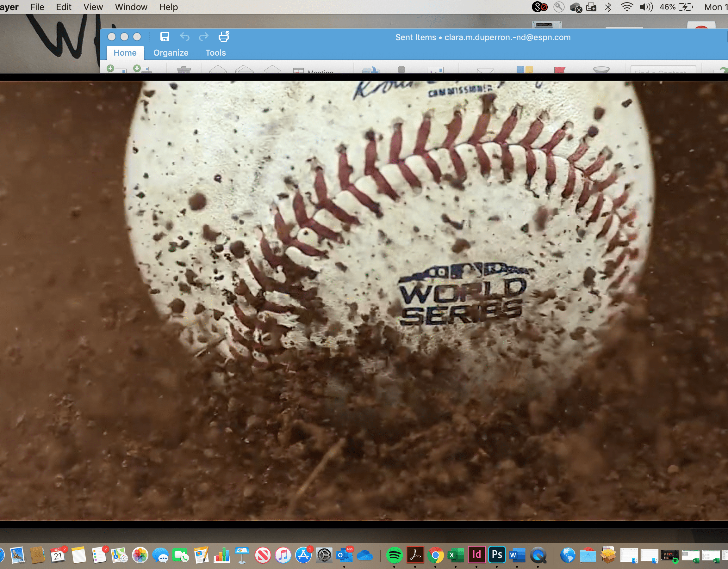Open System Preferences gear in Dock
This screenshot has width=728, height=569.
[324, 556]
